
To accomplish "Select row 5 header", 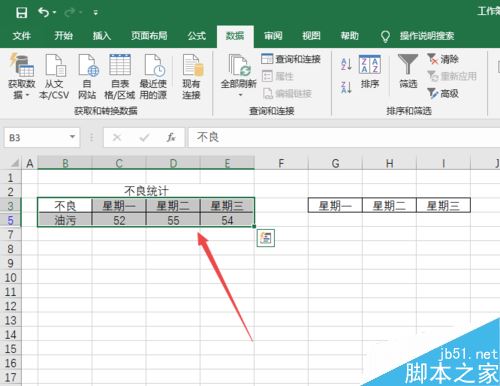I will (x=11, y=220).
